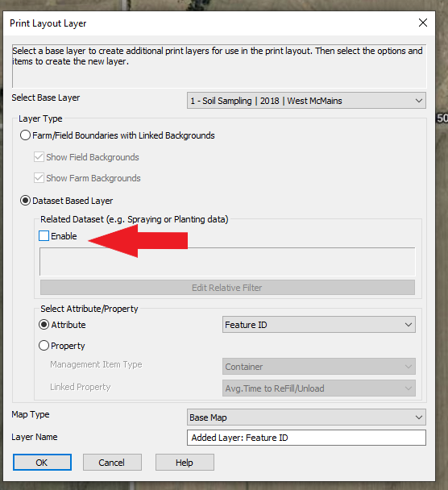Open the Linked Property Avg.Time dropdown
Screen dimensions: 448x490
coord(318,388)
